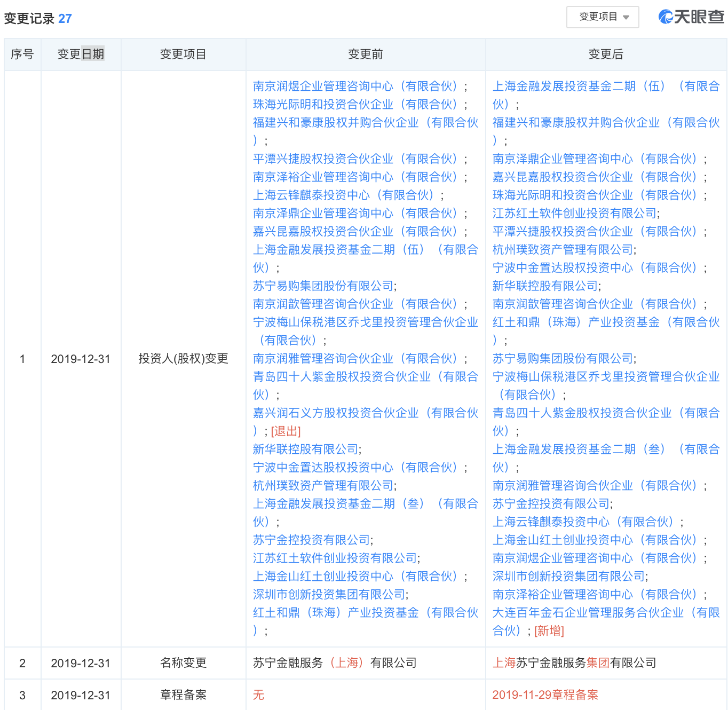Viewport: 728px width, 710px height.
Task: Open 红土和鼎（珠海）产业投资基金 in 变更前 column
Action: point(366,621)
